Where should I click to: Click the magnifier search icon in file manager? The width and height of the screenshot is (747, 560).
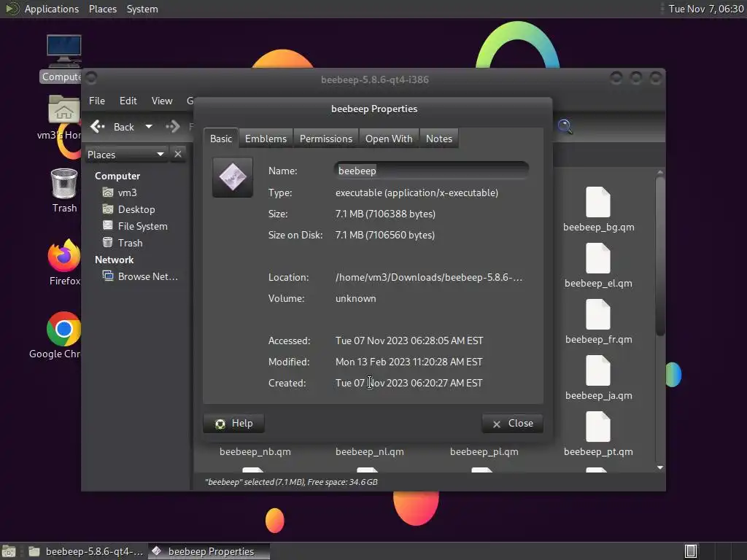pyautogui.click(x=565, y=126)
